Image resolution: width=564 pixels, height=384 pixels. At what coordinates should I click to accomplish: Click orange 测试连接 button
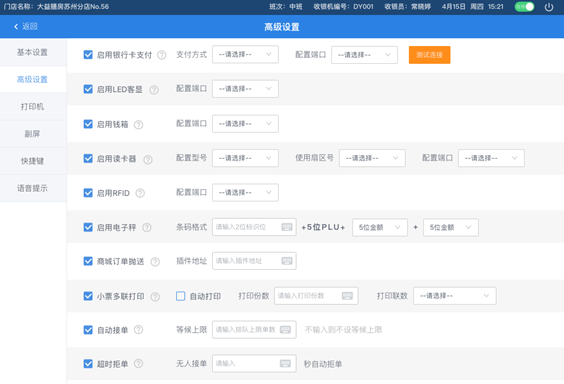tap(429, 55)
